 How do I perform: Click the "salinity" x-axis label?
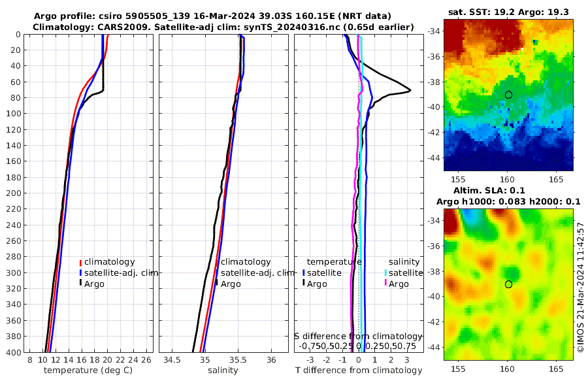(223, 371)
